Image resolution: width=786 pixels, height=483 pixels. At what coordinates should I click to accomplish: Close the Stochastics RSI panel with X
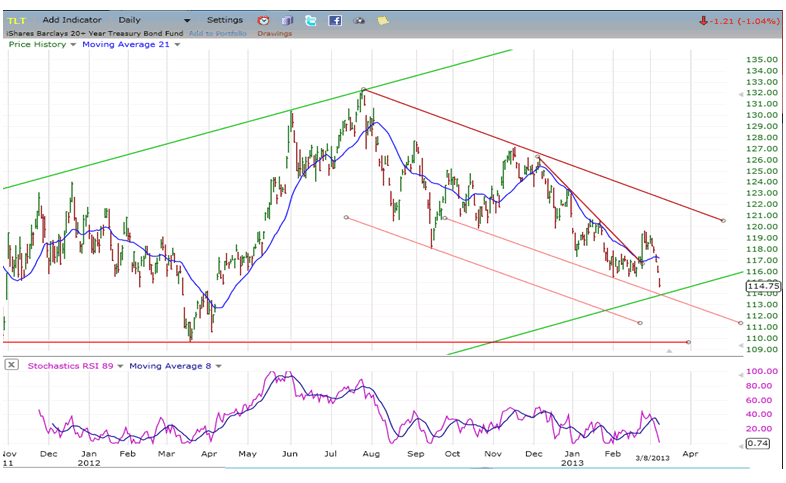[x=11, y=365]
